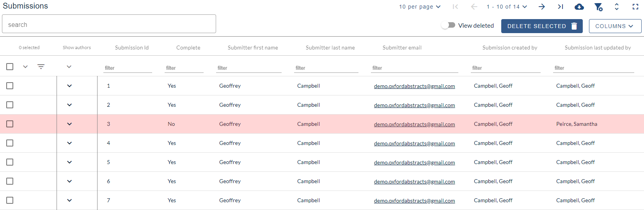This screenshot has width=644, height=210.
Task: Select the checkbox for submission 3
Action: coord(10,124)
